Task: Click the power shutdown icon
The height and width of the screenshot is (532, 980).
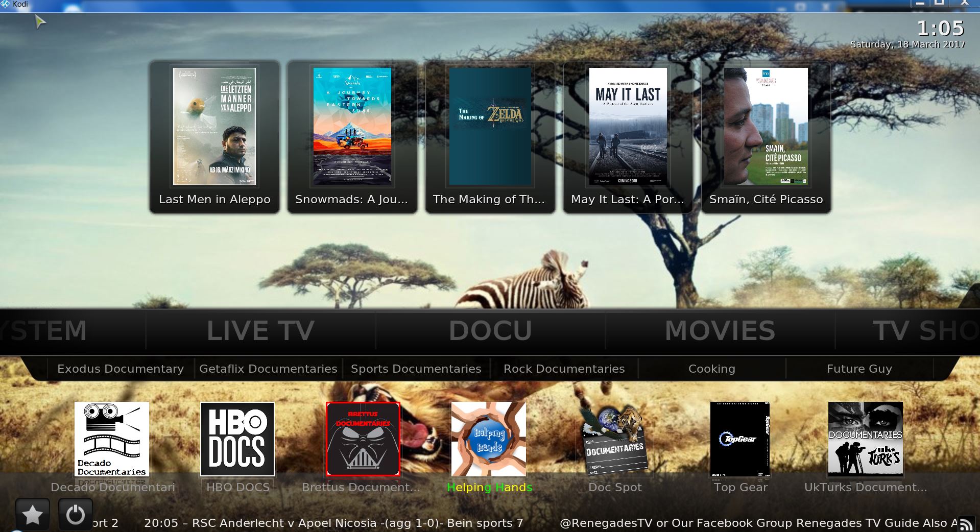Action: point(76,515)
